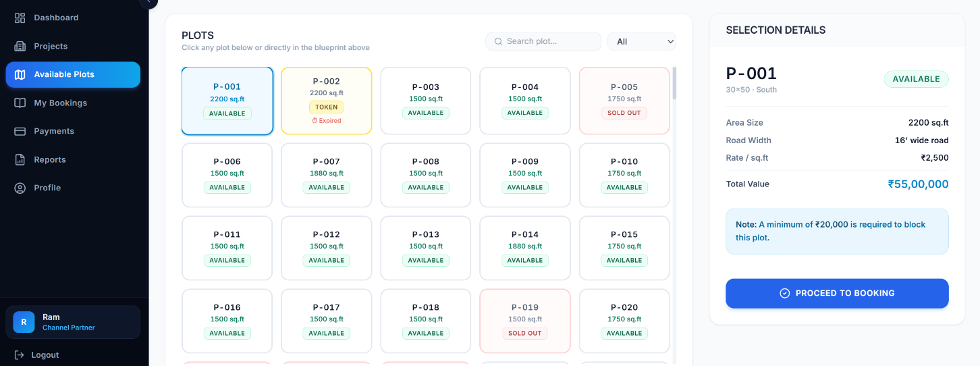Click the Projects building icon
This screenshot has height=366, width=980.
[20, 46]
